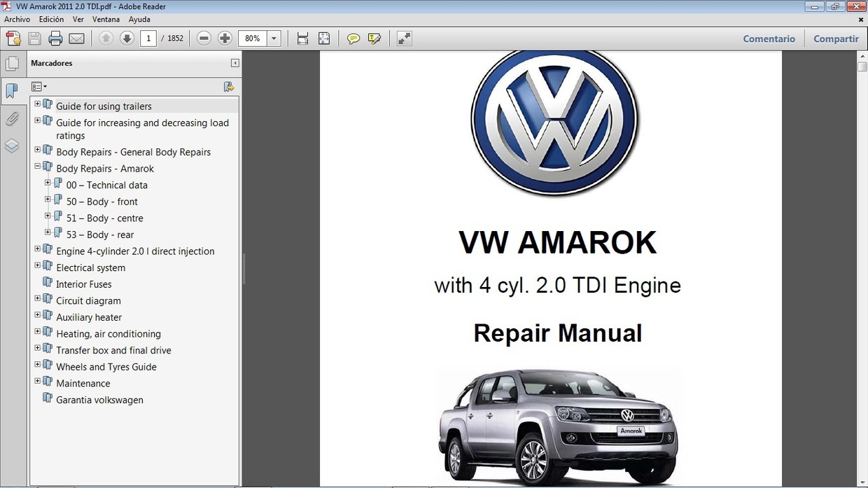Open the page thumbnails panel
The image size is (868, 488).
click(x=12, y=64)
